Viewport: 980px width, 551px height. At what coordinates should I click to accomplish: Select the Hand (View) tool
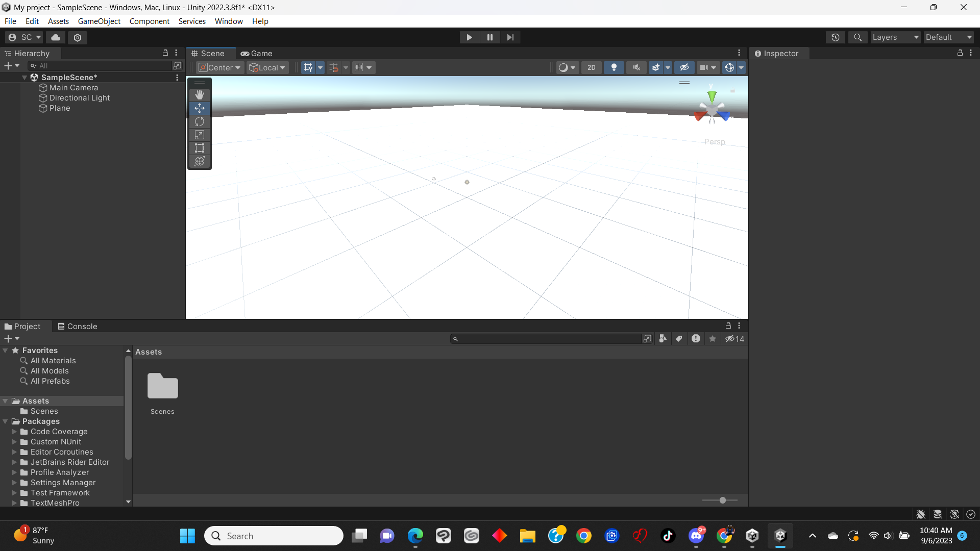pos(200,94)
